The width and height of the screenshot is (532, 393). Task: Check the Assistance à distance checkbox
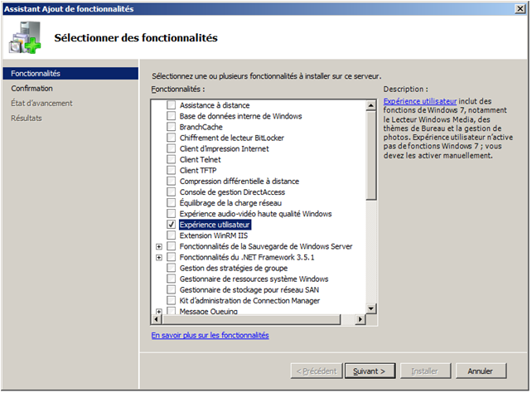[x=172, y=105]
